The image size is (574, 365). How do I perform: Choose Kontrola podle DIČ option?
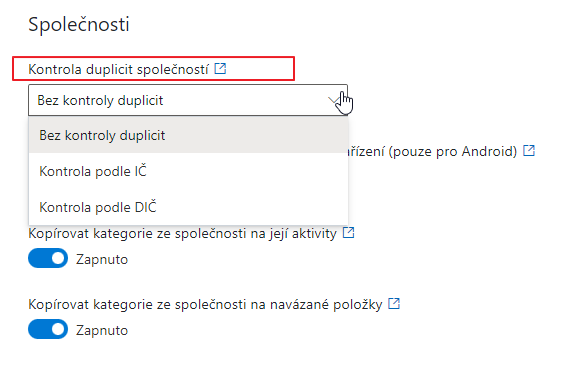188,207
